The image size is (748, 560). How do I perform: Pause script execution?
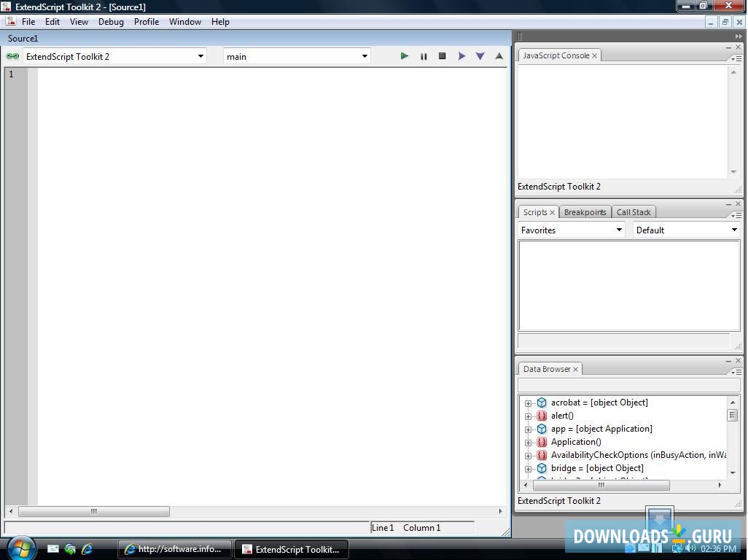point(424,56)
